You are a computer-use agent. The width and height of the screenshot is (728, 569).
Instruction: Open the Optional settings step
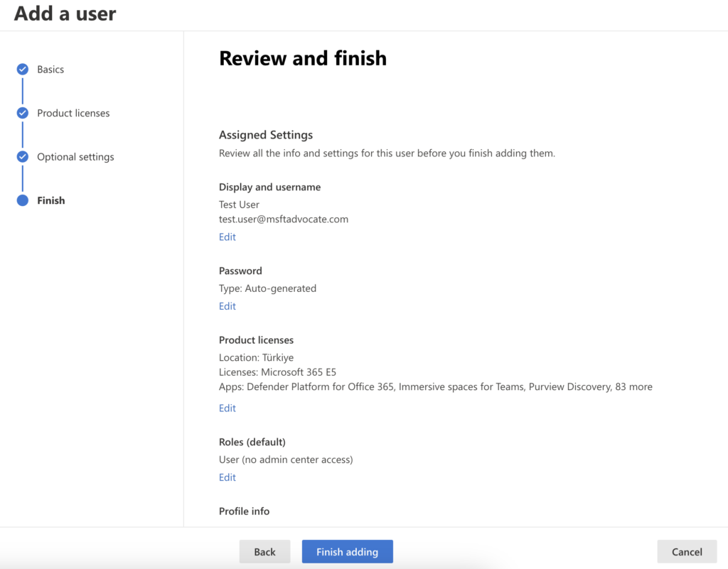click(x=75, y=157)
